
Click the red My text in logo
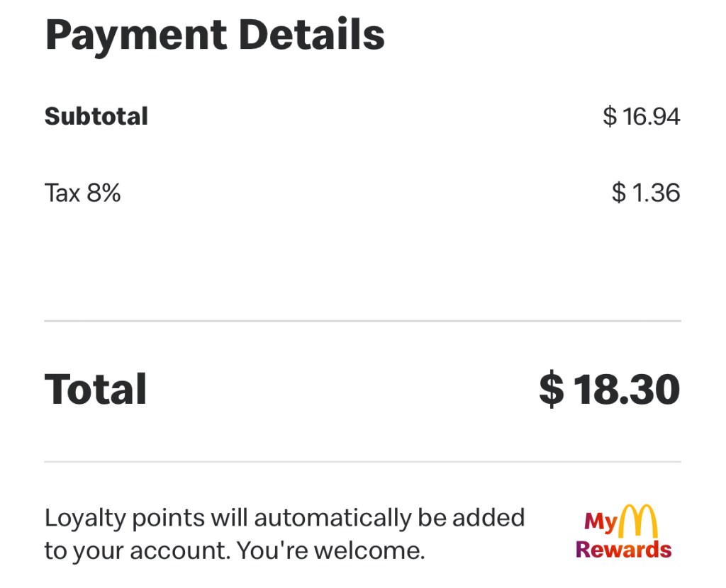pyautogui.click(x=600, y=523)
